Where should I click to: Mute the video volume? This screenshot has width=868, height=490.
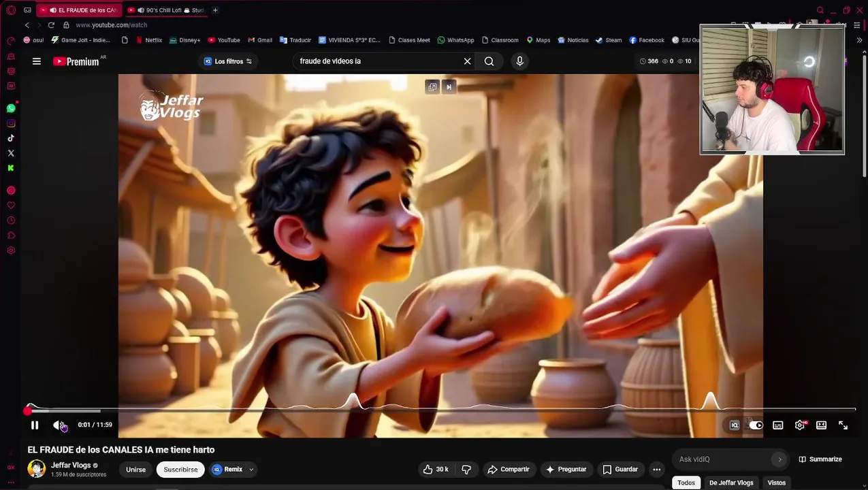59,425
